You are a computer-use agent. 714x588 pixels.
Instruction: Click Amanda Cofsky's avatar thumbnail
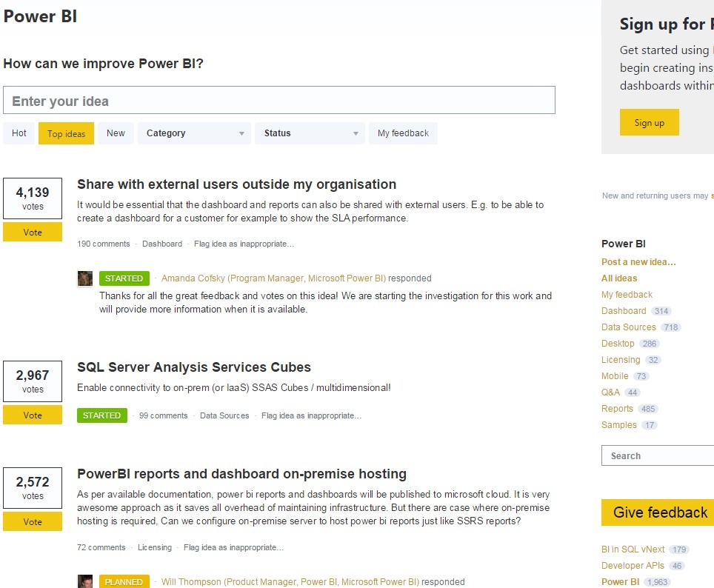[x=85, y=278]
